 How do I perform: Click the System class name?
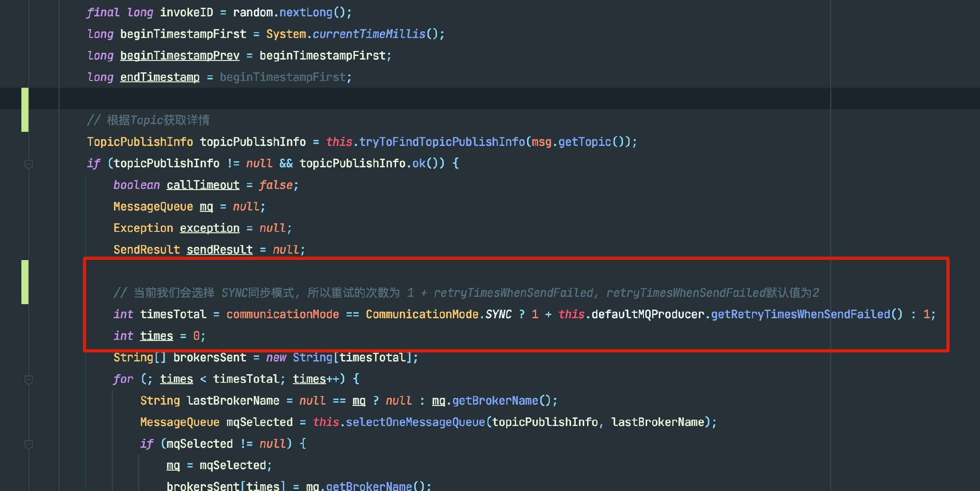286,34
